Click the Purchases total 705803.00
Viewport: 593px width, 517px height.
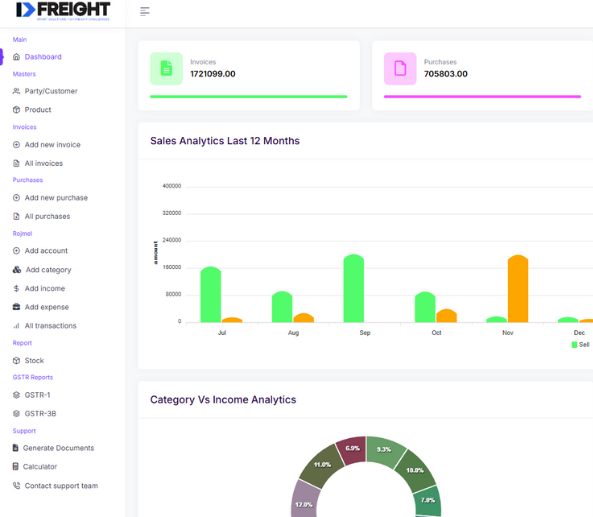(446, 74)
